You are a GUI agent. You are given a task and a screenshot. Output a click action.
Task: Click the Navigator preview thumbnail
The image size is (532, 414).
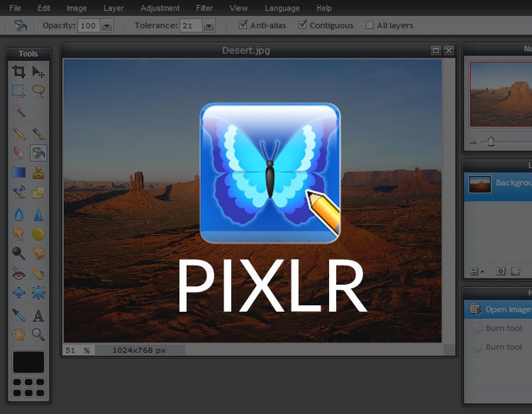coord(501,94)
